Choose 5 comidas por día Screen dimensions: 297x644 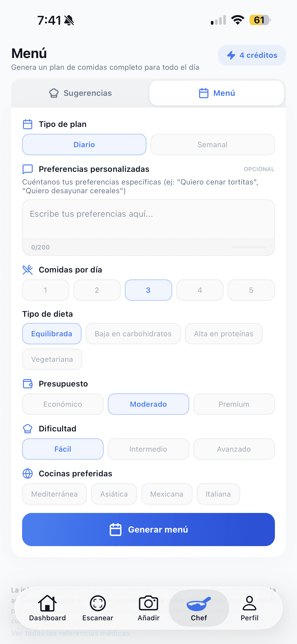(251, 290)
